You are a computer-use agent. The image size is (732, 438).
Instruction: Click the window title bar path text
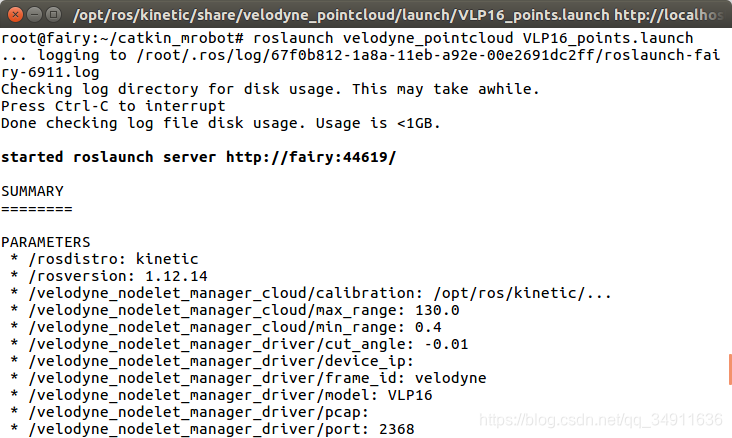398,15
